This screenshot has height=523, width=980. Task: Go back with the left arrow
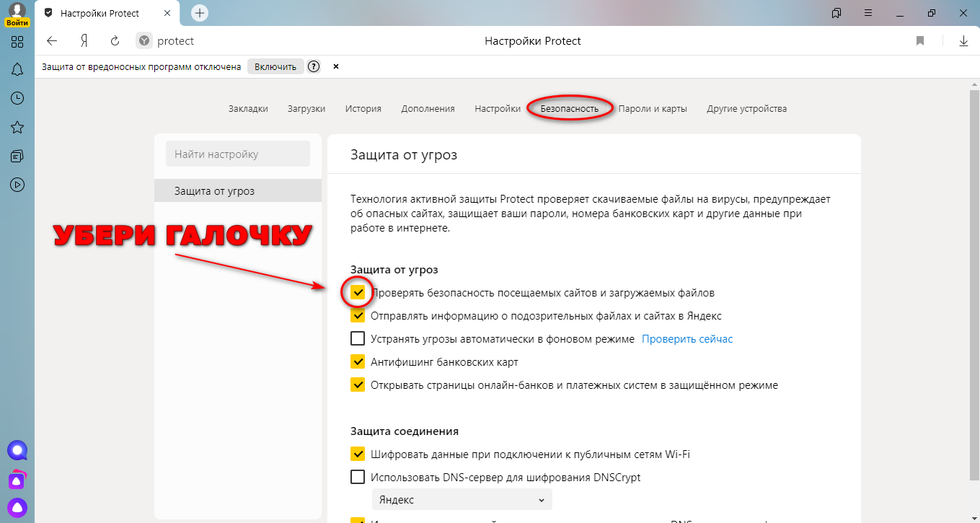click(x=52, y=41)
